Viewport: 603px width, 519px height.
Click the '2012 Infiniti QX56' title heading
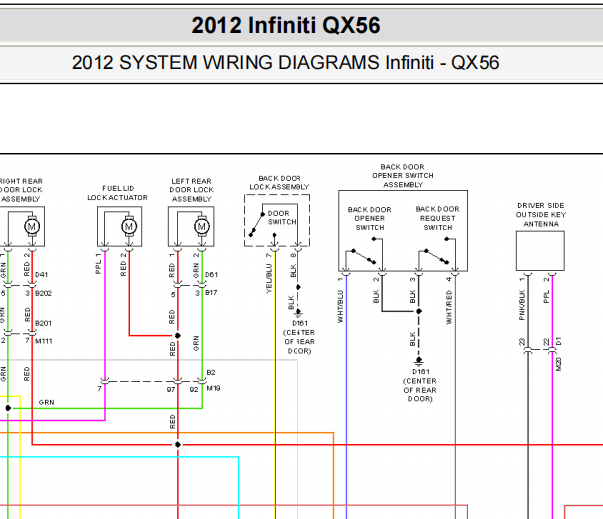tap(286, 25)
